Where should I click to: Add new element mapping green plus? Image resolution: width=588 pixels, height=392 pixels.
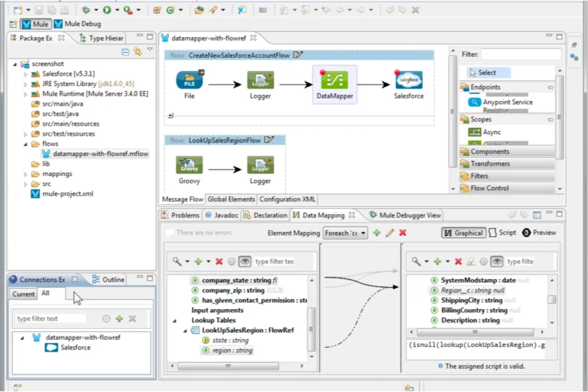(x=377, y=233)
